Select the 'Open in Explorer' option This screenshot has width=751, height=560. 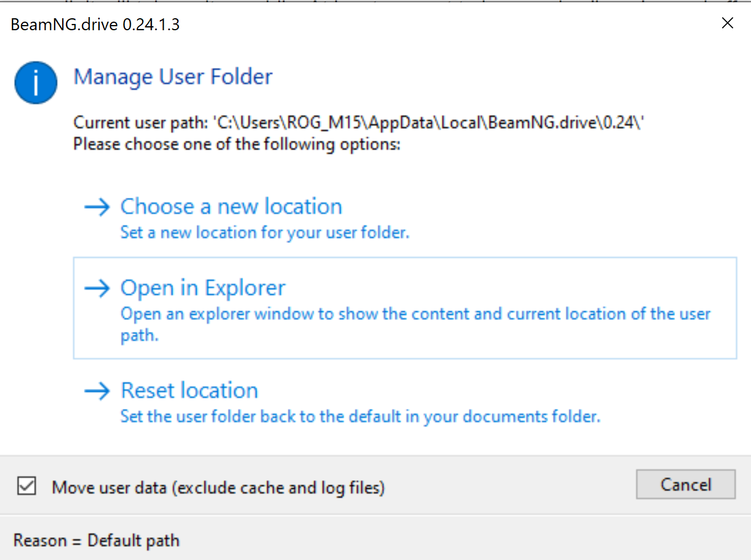pos(202,288)
